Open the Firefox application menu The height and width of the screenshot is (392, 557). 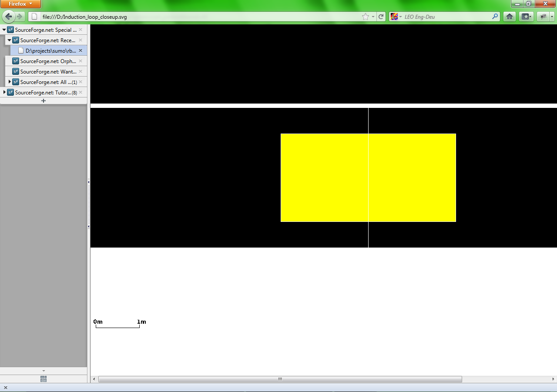pos(20,4)
